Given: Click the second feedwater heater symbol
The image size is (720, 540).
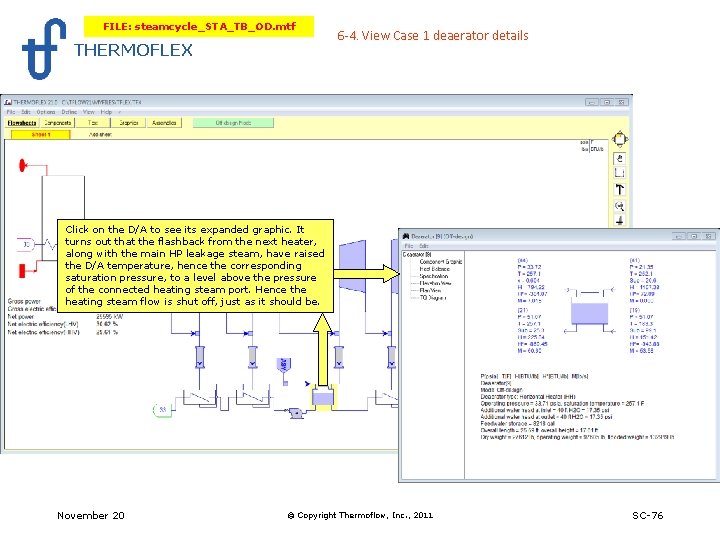Looking at the screenshot, I should [x=253, y=398].
